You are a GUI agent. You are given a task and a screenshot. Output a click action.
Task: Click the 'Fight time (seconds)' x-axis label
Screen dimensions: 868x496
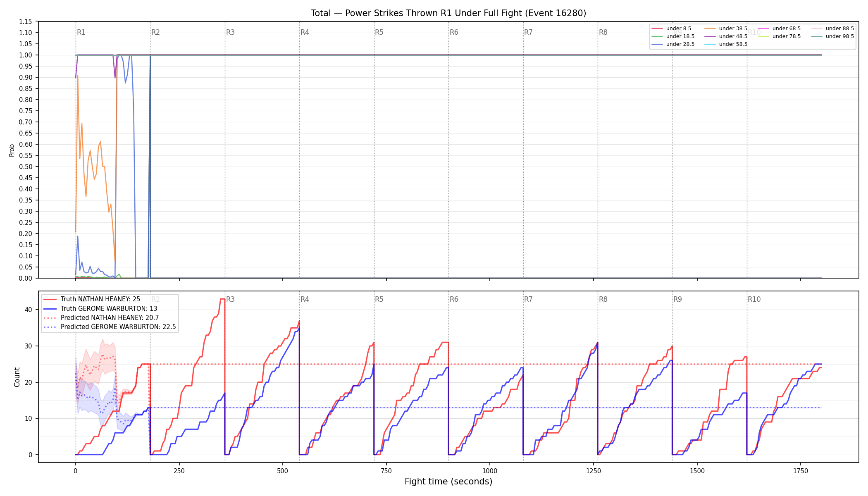(x=448, y=482)
